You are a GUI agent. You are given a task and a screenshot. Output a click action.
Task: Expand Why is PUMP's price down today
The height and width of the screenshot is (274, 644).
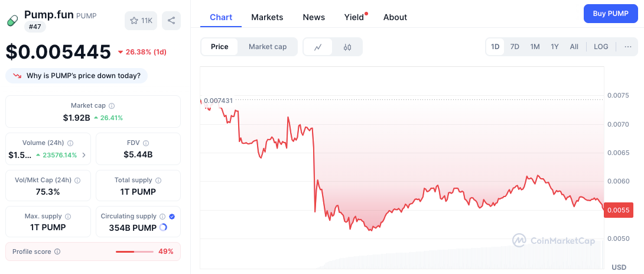point(77,76)
